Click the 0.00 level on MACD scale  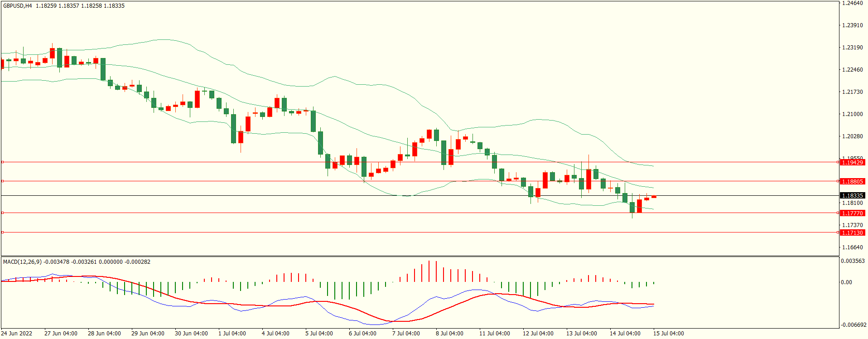[x=846, y=282]
